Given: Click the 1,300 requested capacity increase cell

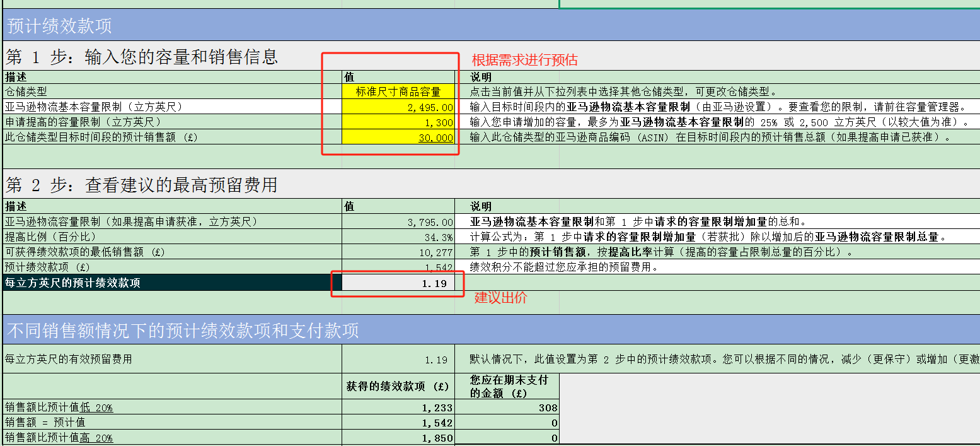Looking at the screenshot, I should [398, 122].
